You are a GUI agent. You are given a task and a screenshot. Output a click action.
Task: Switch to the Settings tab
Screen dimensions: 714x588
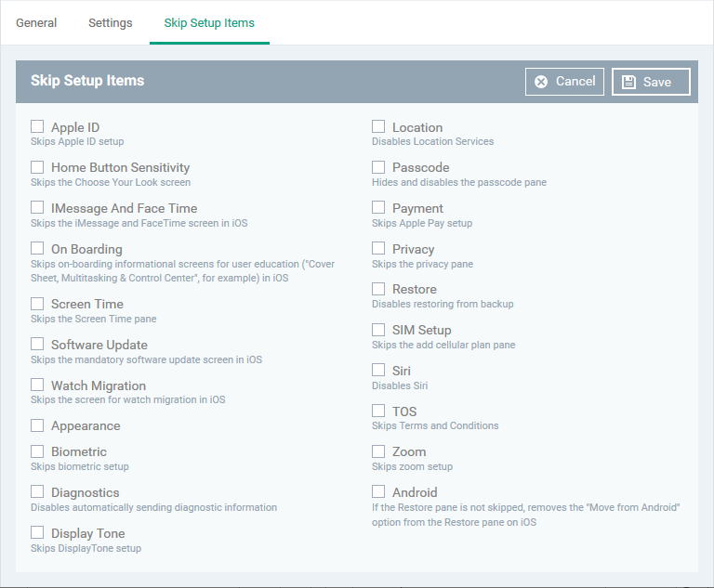pyautogui.click(x=111, y=22)
